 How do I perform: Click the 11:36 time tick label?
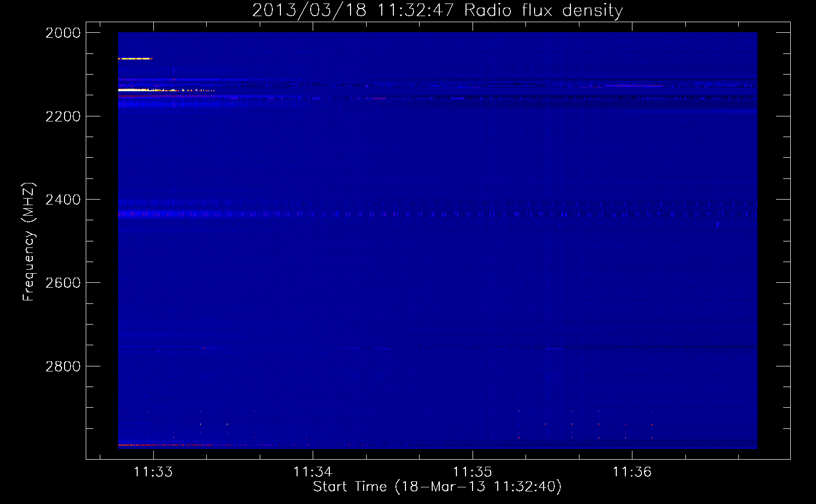pyautogui.click(x=632, y=472)
